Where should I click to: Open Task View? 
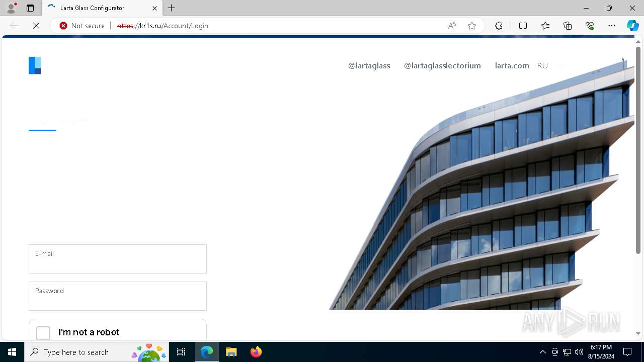(181, 352)
